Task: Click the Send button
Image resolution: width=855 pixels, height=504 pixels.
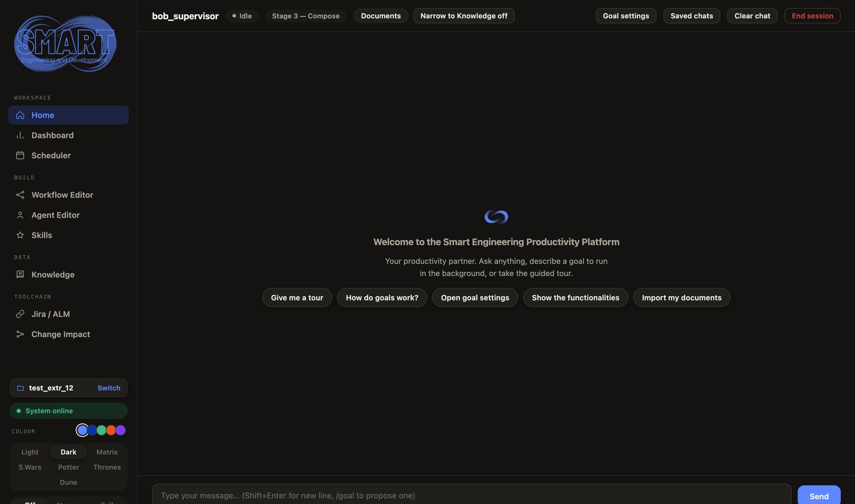Action: [819, 496]
